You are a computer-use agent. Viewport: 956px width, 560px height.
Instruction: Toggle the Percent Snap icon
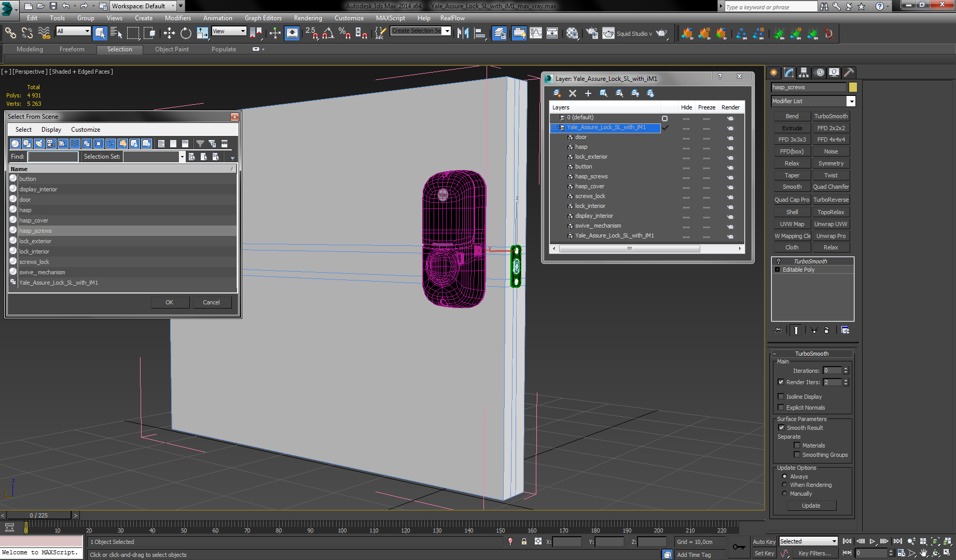point(344,33)
